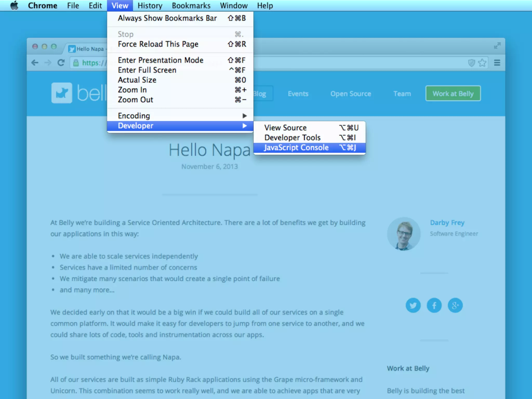Choose Enter Presentation Mode
The height and width of the screenshot is (399, 532).
coord(180,60)
